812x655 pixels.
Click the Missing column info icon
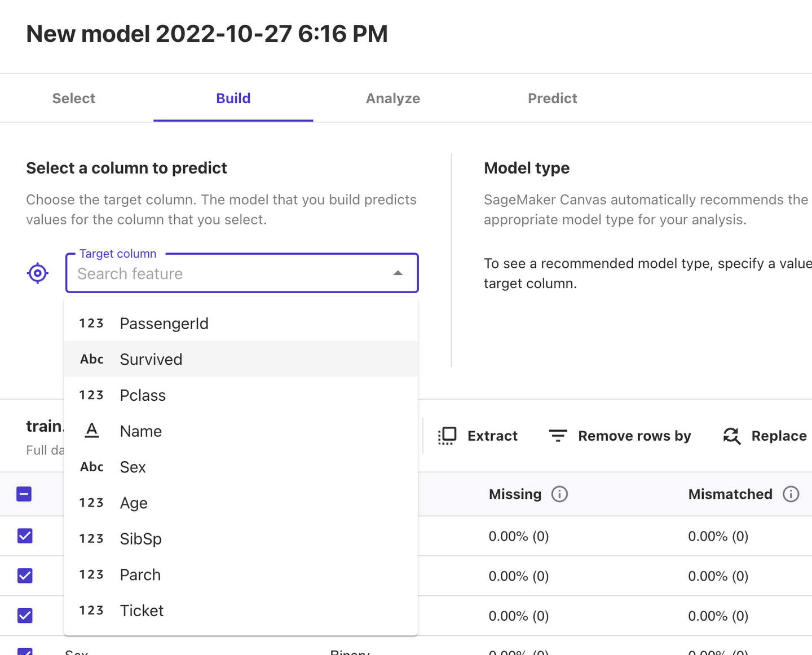[559, 494]
